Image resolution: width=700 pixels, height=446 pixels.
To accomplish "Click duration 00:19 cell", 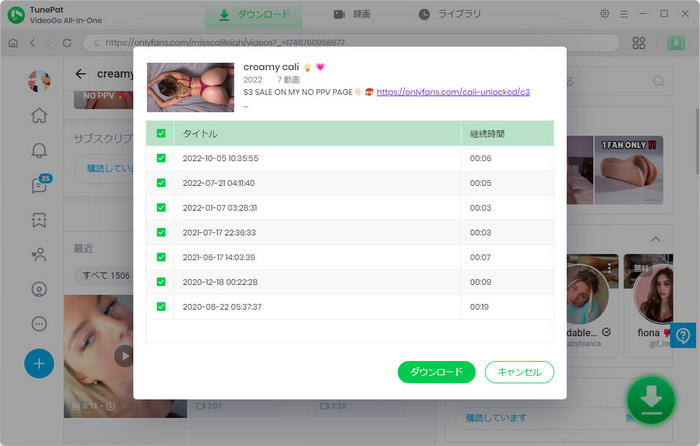I will [507, 307].
